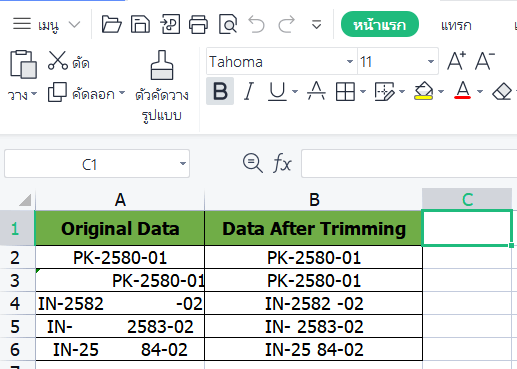Viewport: 517px width, 369px height.
Task: Select cell B6 containing IN-25 84-02
Action: pyautogui.click(x=314, y=349)
